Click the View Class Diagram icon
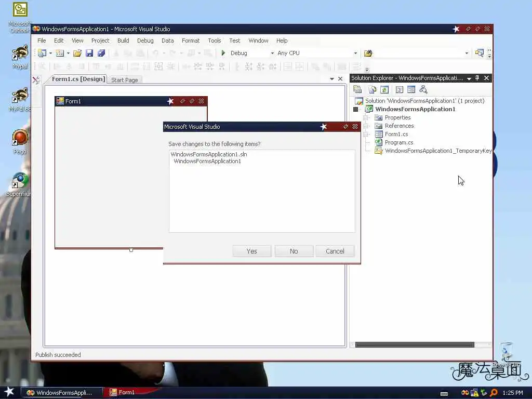This screenshot has height=399, width=532. point(423,89)
